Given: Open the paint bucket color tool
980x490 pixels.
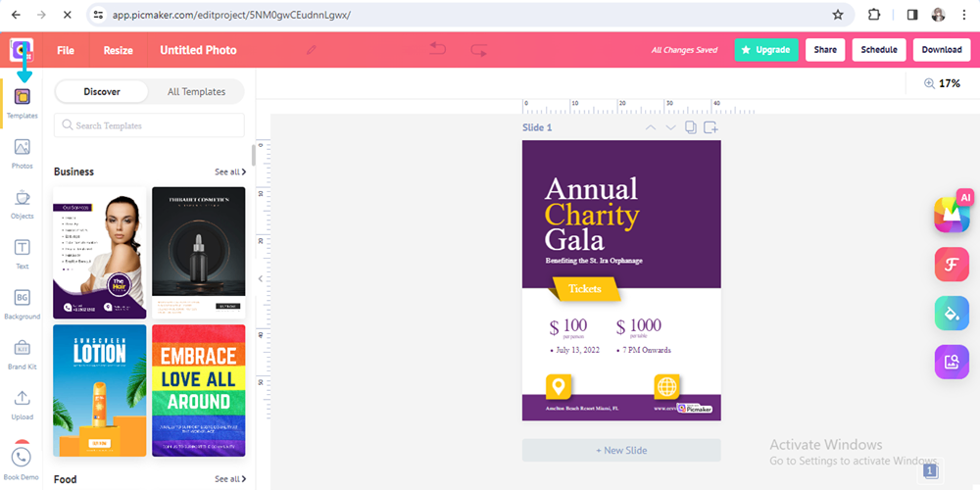Looking at the screenshot, I should pyautogui.click(x=952, y=314).
